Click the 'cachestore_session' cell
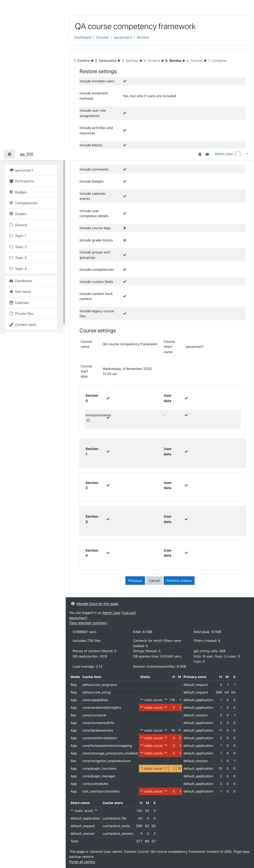254x868 pixels. click(118, 833)
